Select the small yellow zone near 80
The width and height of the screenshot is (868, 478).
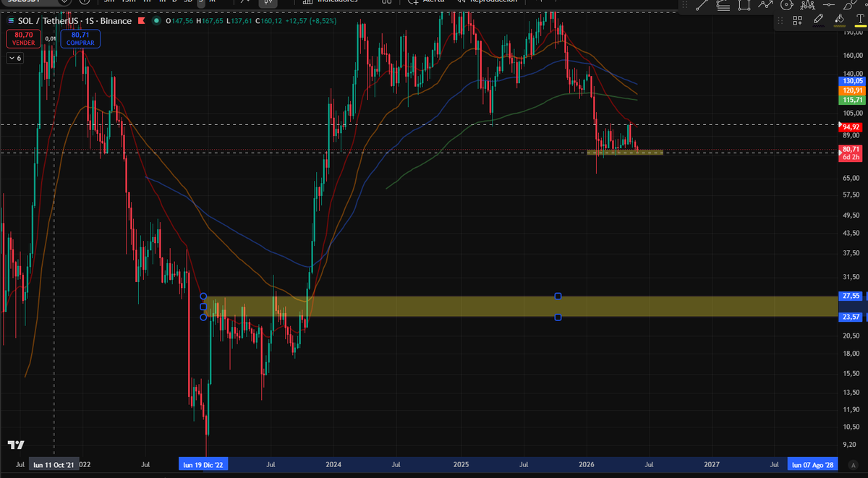pyautogui.click(x=625, y=152)
